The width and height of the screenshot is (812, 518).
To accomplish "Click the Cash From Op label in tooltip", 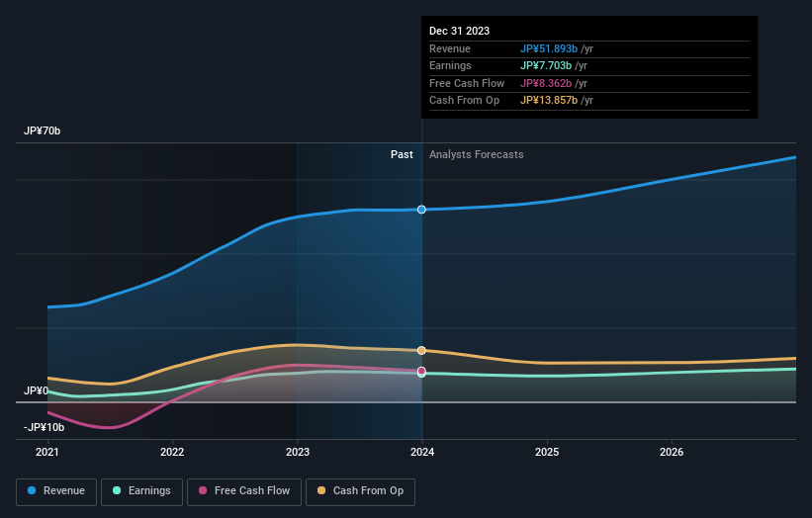I will [464, 101].
